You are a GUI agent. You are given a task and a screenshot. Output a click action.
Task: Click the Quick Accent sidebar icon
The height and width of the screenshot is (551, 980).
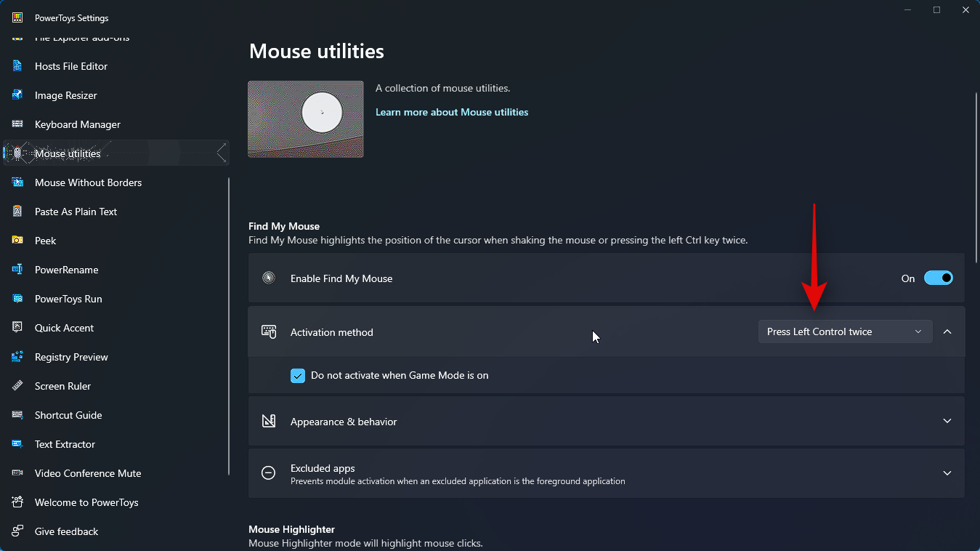[x=17, y=328]
